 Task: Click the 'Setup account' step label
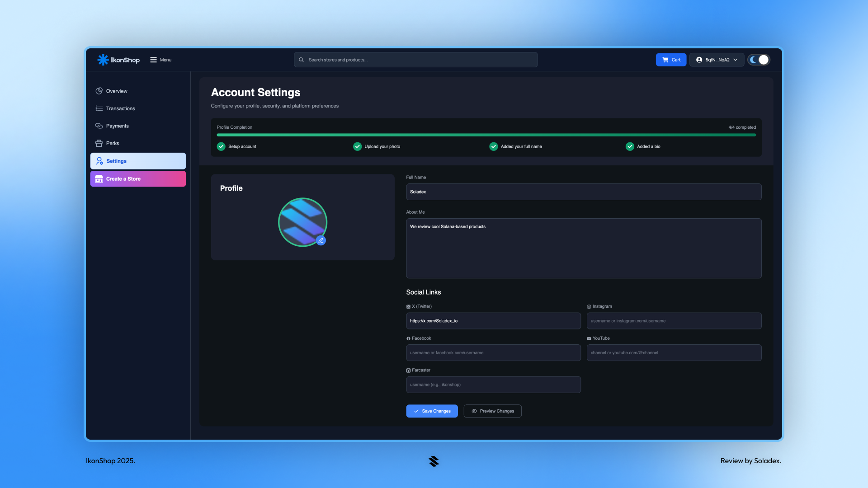click(x=242, y=146)
